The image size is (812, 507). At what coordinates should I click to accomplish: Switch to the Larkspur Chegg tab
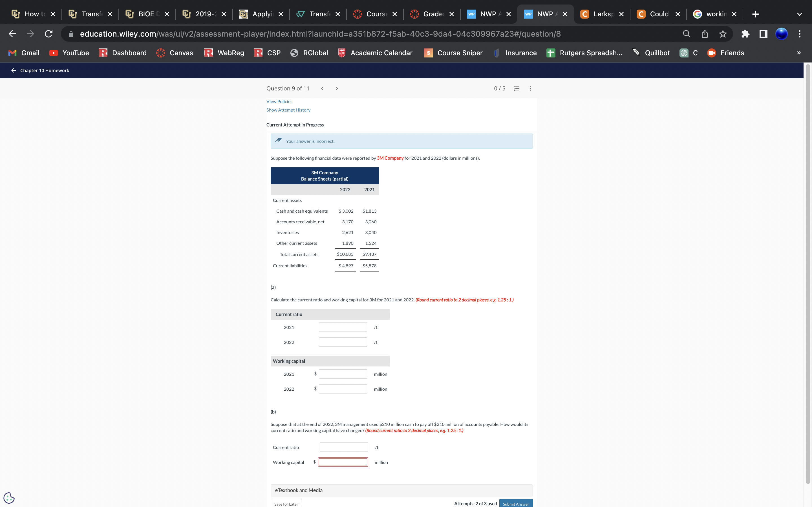(x=603, y=14)
